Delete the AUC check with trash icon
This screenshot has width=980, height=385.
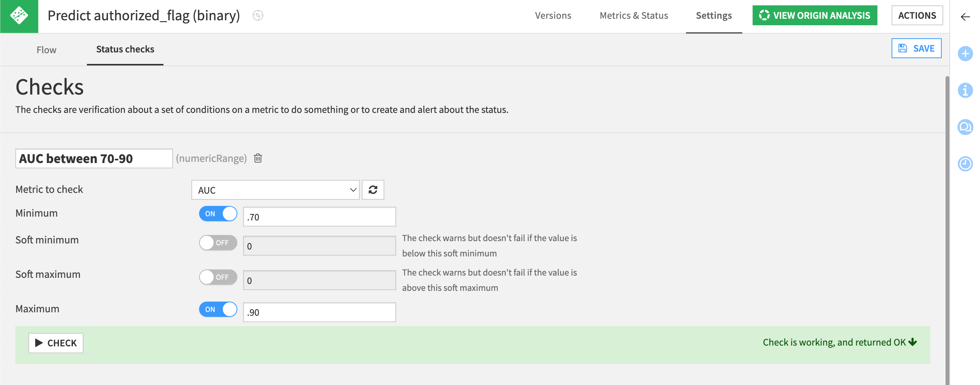point(258,158)
